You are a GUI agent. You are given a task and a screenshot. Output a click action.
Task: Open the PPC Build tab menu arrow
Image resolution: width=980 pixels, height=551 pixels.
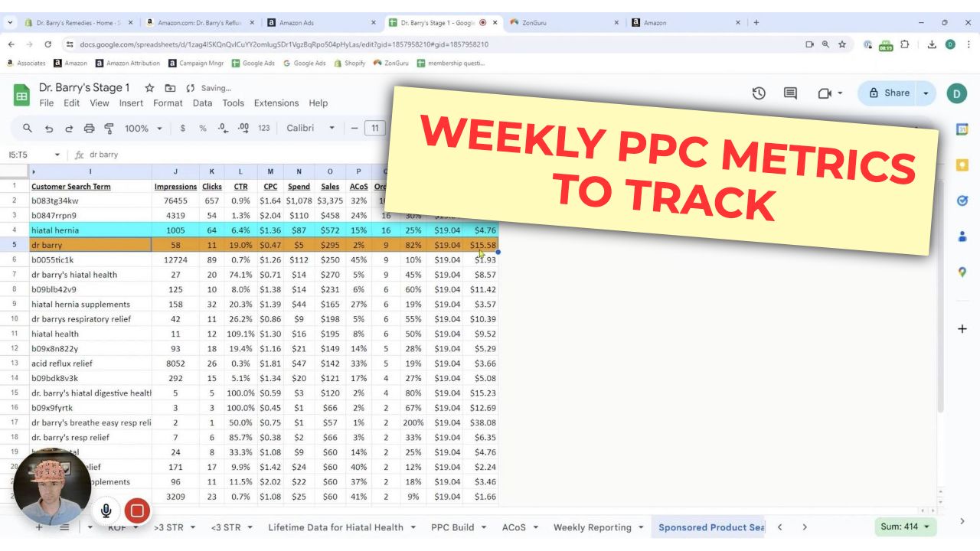[x=482, y=527]
